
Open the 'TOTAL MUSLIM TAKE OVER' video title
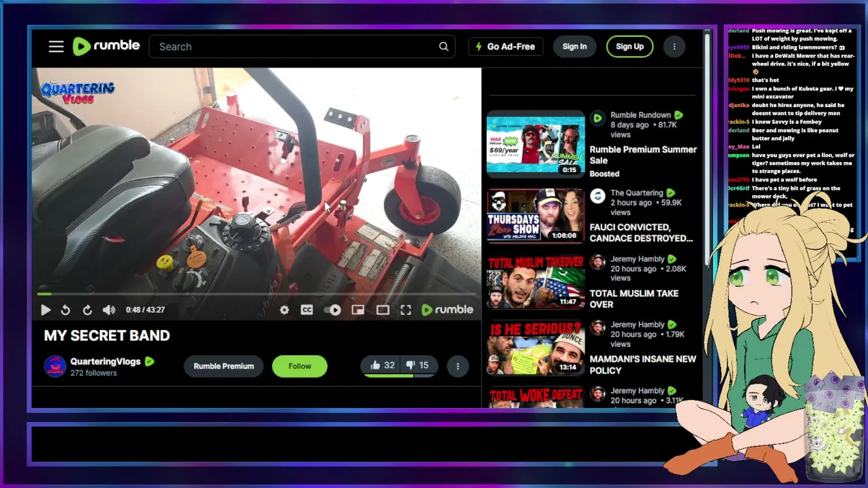coord(634,299)
